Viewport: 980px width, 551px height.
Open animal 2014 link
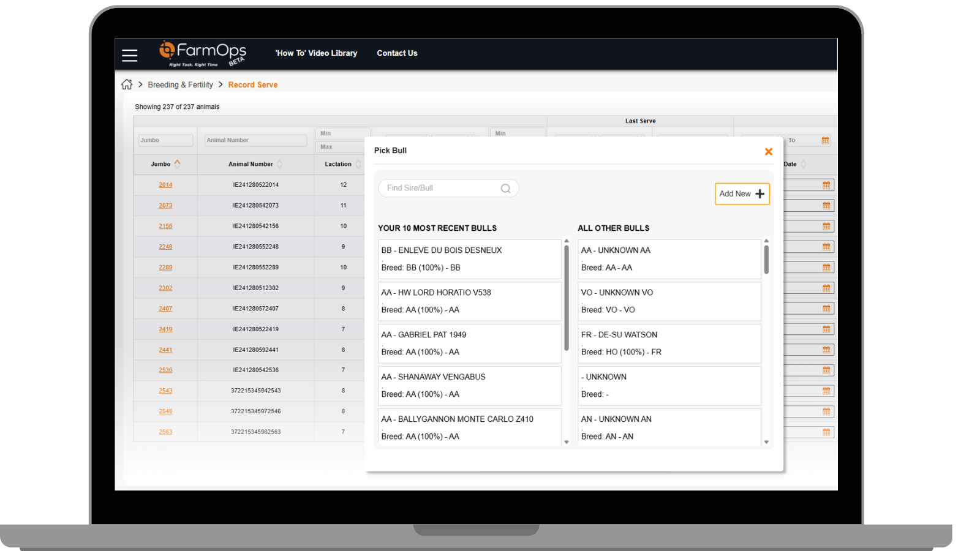[165, 185]
